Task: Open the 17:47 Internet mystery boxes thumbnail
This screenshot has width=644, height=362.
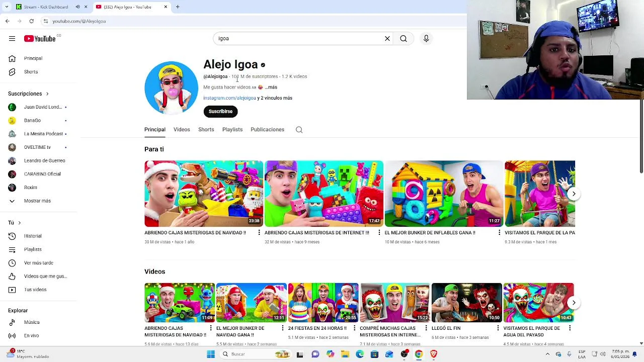Action: [x=324, y=194]
